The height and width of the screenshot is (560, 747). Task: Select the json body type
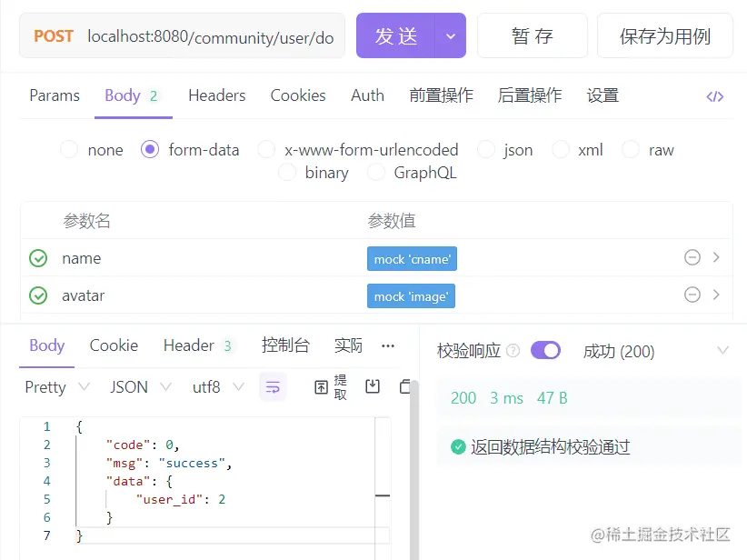tap(486, 150)
